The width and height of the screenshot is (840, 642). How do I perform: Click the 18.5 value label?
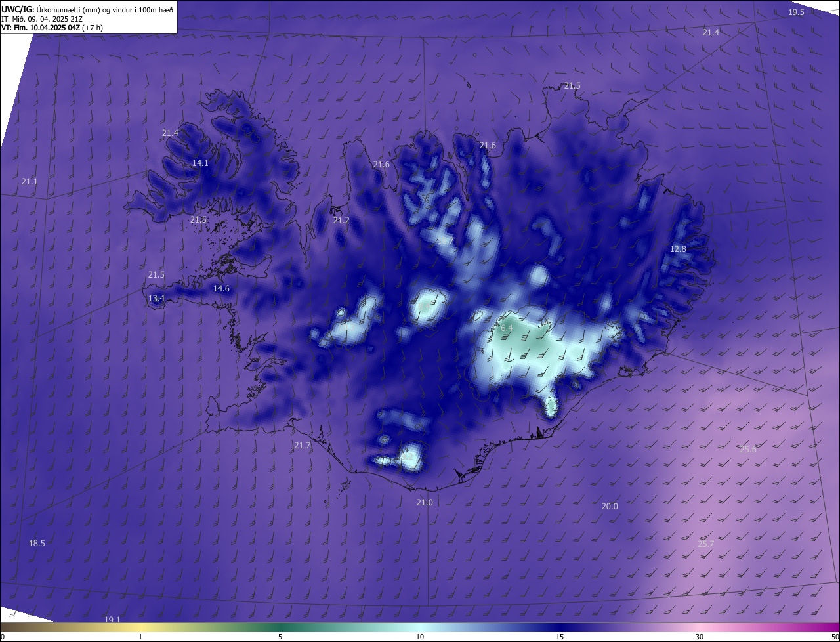(x=37, y=544)
